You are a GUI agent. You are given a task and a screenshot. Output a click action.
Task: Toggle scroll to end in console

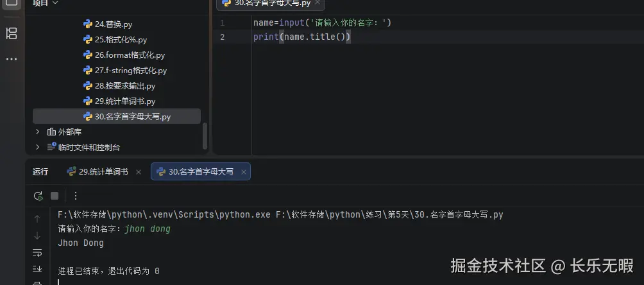click(37, 268)
